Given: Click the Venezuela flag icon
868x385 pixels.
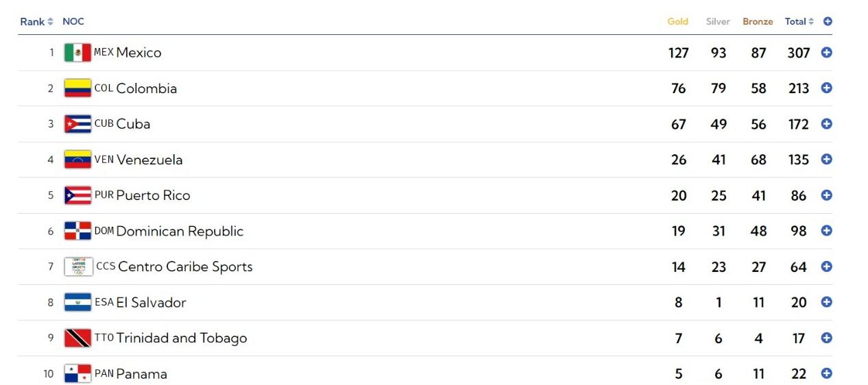Looking at the screenshot, I should click(77, 160).
